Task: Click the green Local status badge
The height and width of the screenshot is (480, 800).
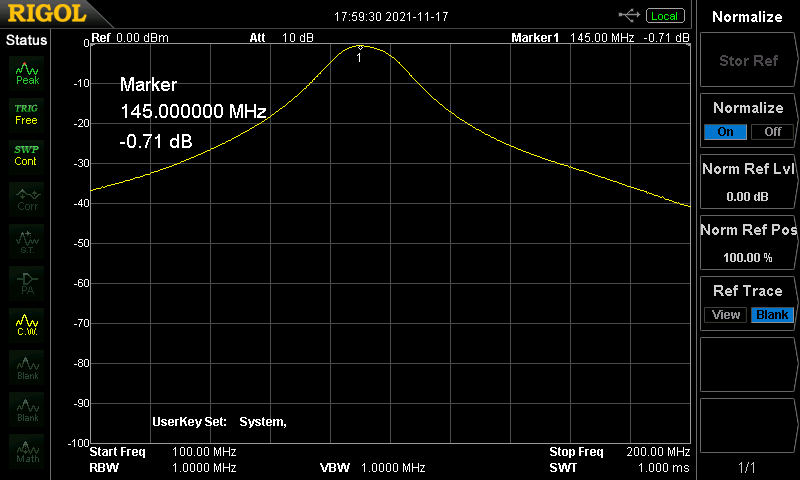Action: coord(664,15)
